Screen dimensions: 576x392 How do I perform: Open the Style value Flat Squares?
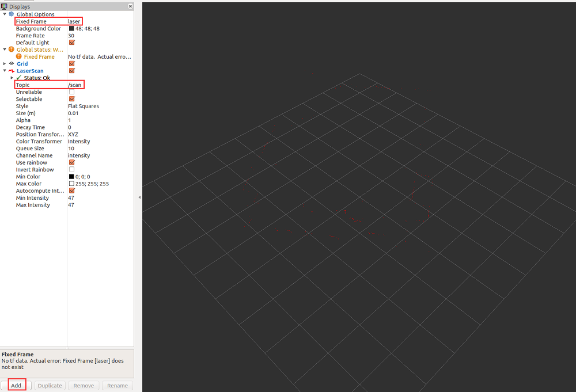[x=84, y=106]
